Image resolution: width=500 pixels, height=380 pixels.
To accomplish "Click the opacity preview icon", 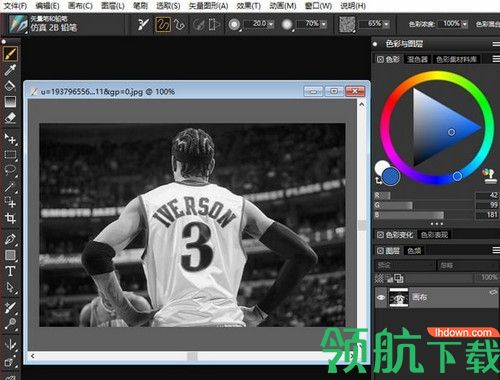I will [287, 24].
